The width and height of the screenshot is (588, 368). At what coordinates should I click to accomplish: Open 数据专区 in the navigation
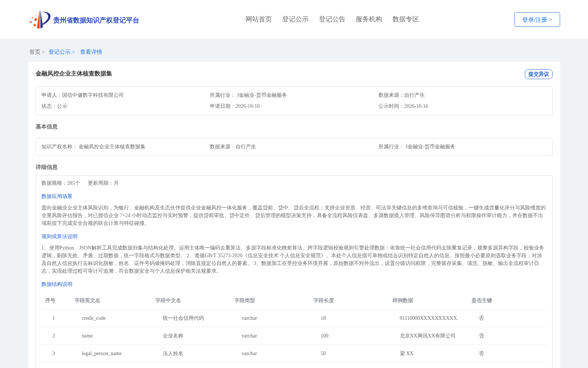pos(406,19)
